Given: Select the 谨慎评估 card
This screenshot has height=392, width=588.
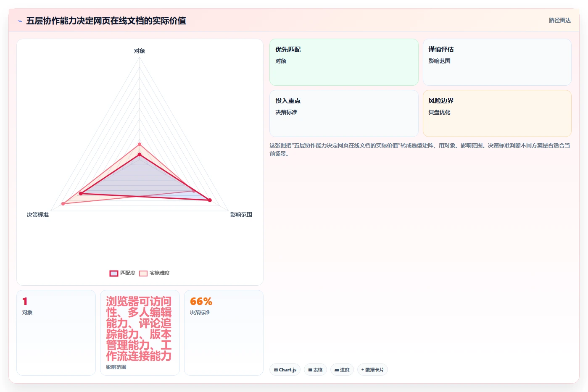Looking at the screenshot, I should click(x=497, y=62).
